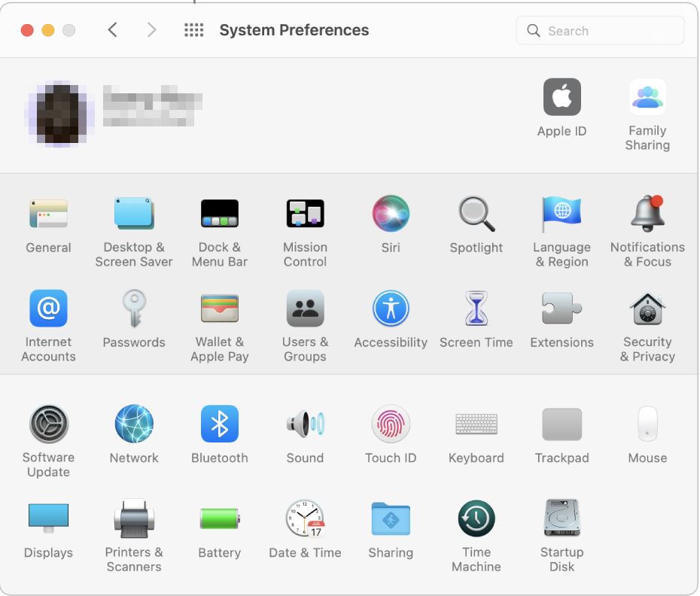This screenshot has width=700, height=596.
Task: Open Software Update pane
Action: pyautogui.click(x=48, y=424)
